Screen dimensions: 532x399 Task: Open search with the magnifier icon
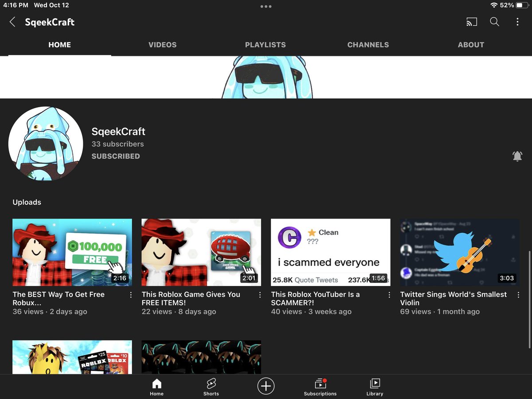click(494, 22)
